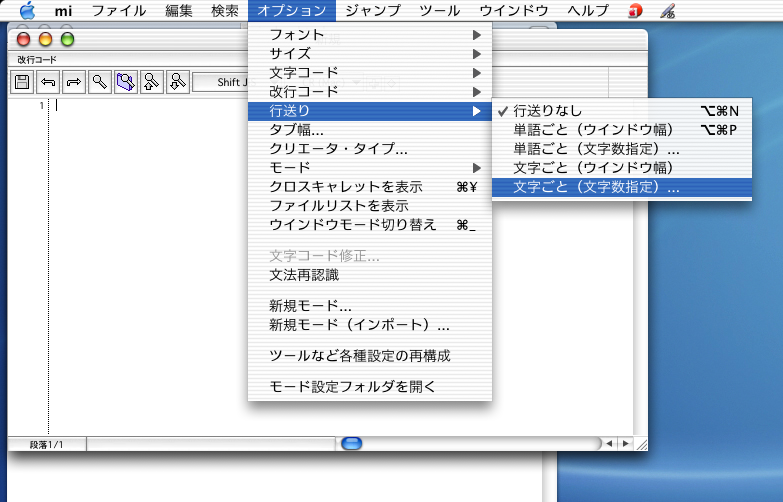Select the checked 行送りなし wrap option
The image size is (783, 502).
tap(547, 111)
